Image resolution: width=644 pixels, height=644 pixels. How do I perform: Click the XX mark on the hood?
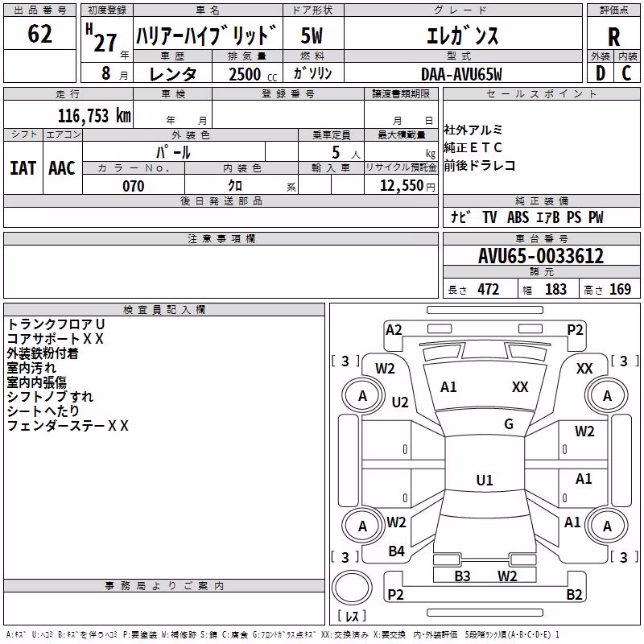pos(520,387)
